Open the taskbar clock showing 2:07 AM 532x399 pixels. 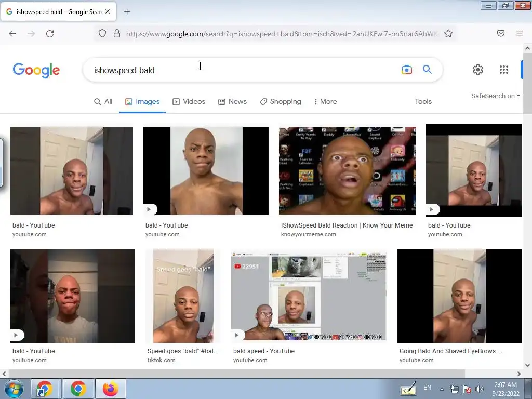(x=506, y=389)
